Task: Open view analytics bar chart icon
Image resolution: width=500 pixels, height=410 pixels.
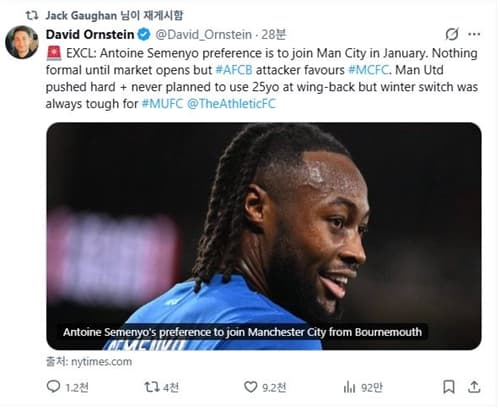Action: point(349,387)
